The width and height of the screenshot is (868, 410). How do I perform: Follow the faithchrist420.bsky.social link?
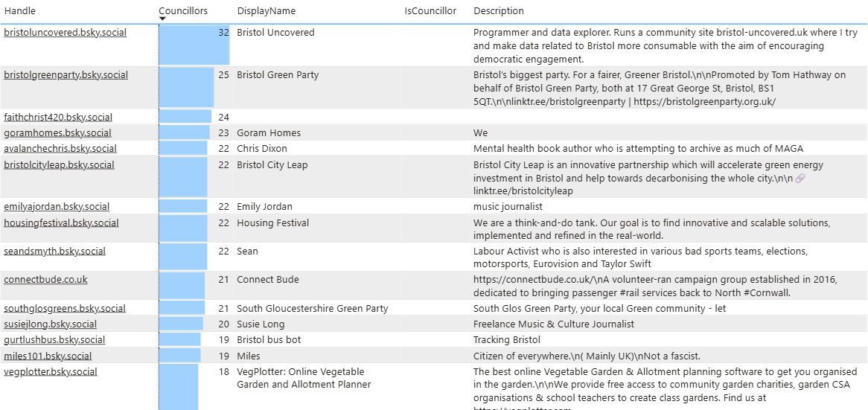58,118
